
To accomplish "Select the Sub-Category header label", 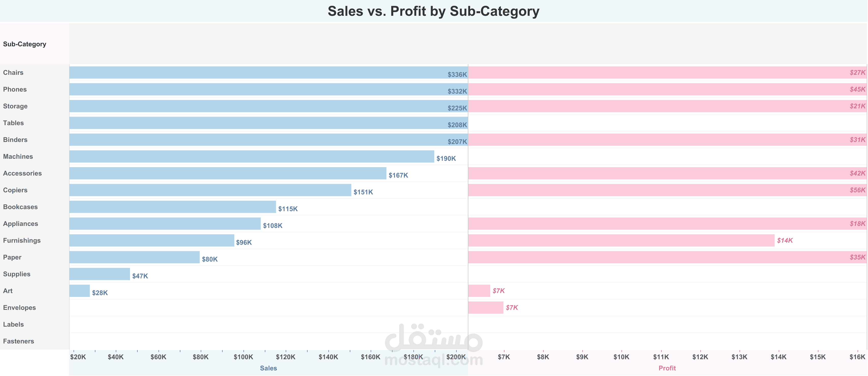I will coord(25,44).
